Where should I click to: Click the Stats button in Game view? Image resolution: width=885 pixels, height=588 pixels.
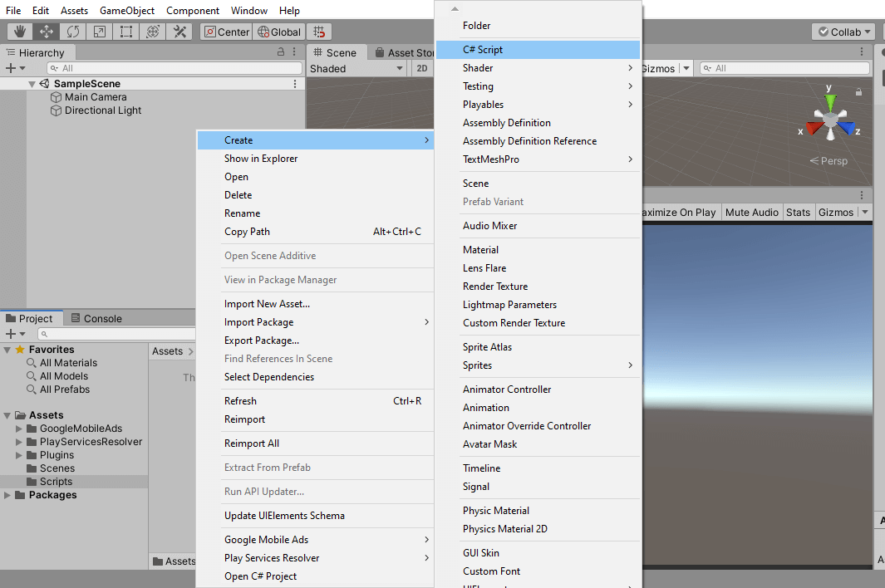pyautogui.click(x=798, y=212)
